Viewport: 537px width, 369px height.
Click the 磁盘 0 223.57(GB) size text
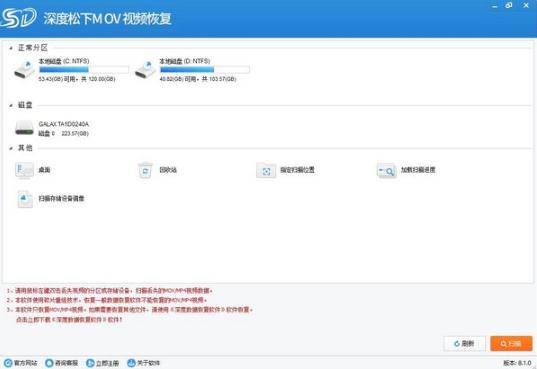[63, 133]
